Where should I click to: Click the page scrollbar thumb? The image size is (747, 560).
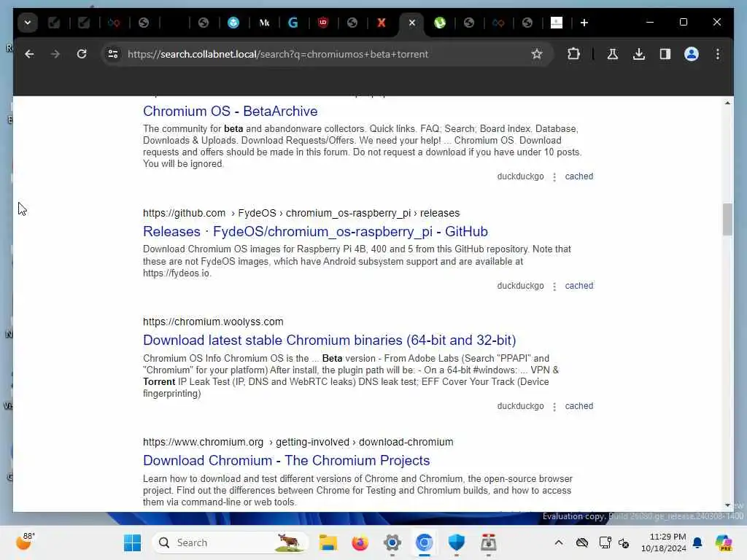coord(727,219)
